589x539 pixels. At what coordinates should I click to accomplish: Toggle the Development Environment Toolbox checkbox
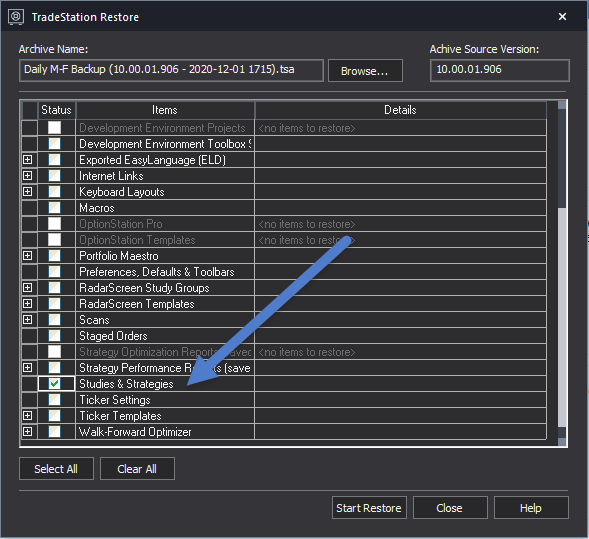point(54,144)
